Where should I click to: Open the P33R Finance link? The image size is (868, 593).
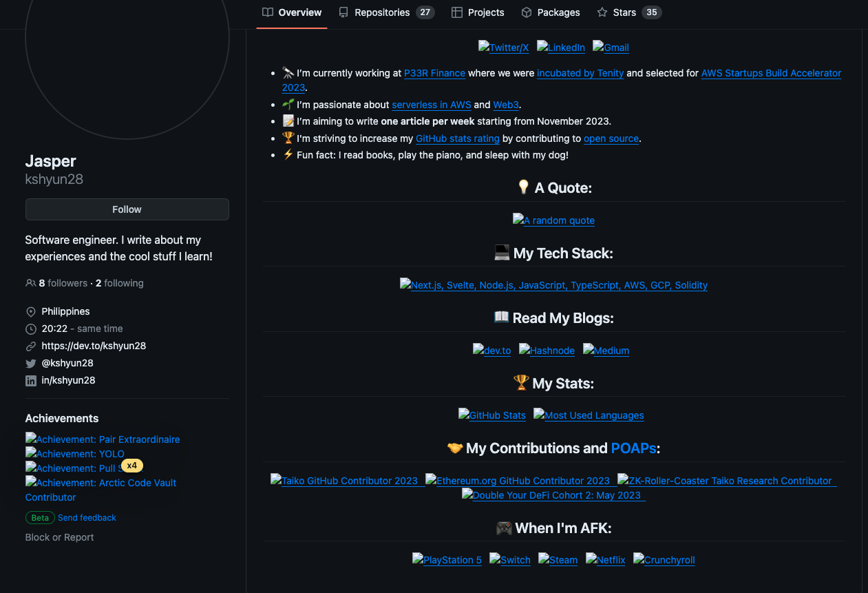434,73
